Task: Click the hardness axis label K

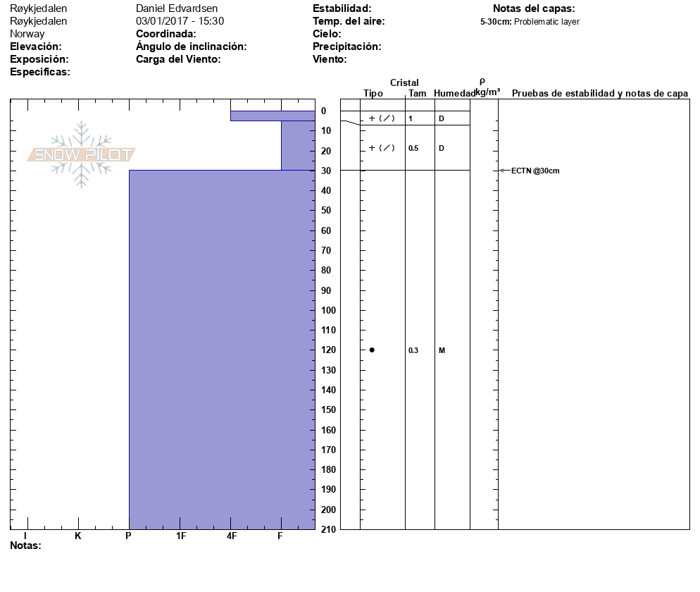Action: tap(78, 536)
